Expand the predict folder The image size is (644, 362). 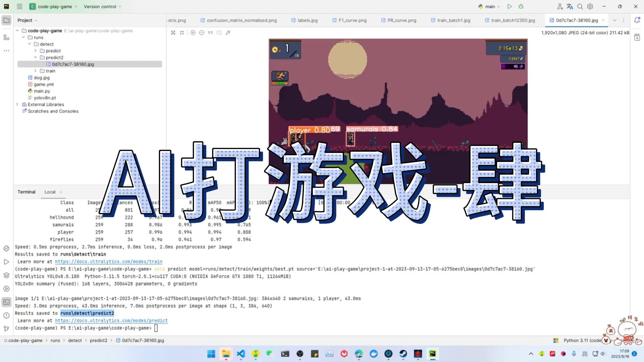pos(36,51)
